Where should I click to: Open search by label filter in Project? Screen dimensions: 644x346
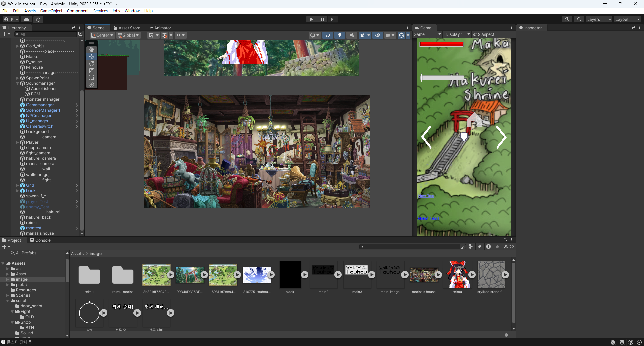tap(480, 247)
